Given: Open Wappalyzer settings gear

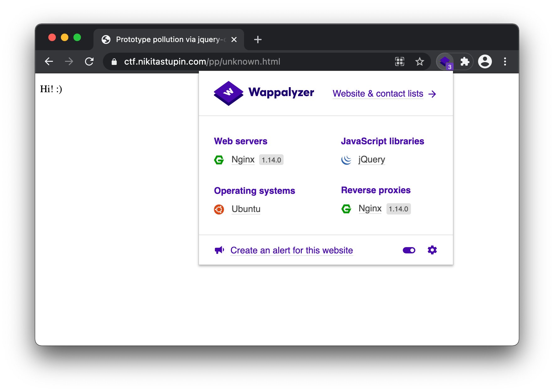Looking at the screenshot, I should coord(432,250).
